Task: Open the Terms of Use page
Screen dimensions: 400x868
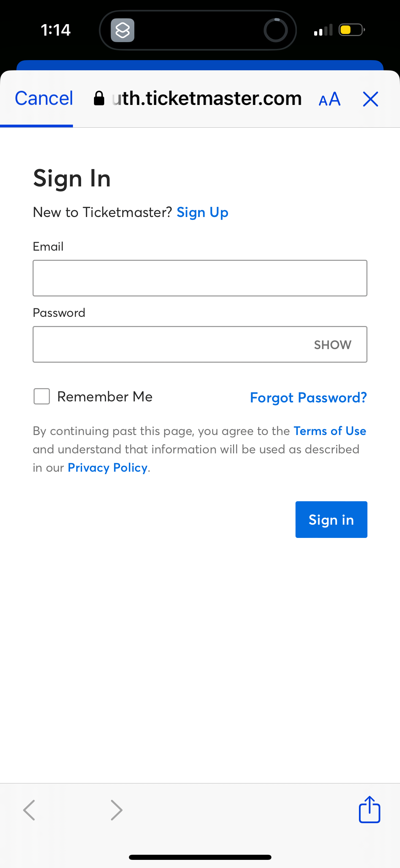Action: pos(329,431)
